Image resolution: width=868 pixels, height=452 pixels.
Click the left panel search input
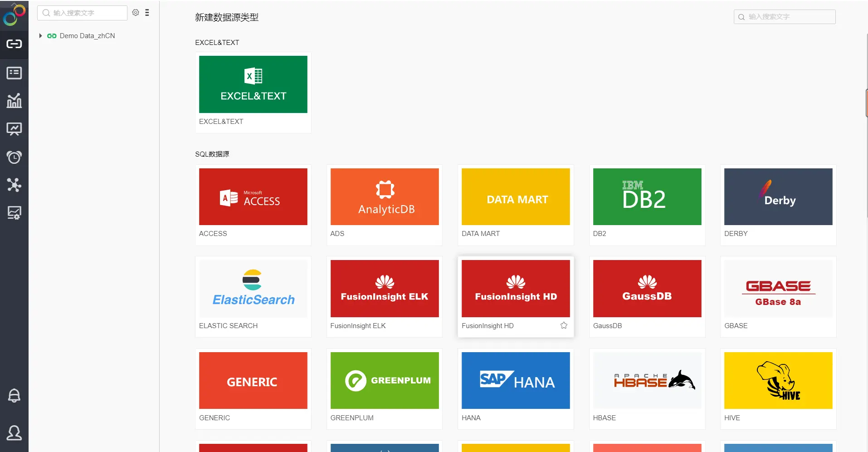82,13
